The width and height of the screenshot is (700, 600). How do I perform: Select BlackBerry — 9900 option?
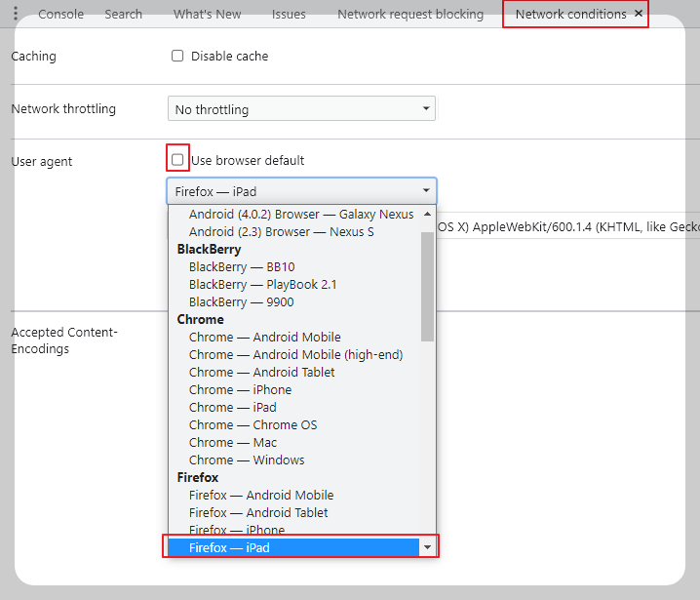[x=294, y=302]
